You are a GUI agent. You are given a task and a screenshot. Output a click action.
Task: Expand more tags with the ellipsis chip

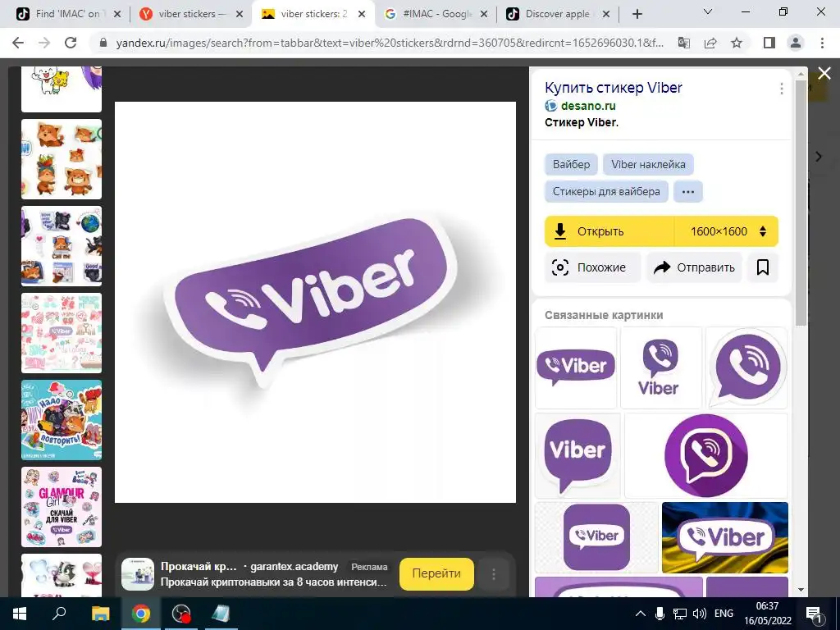click(x=688, y=191)
